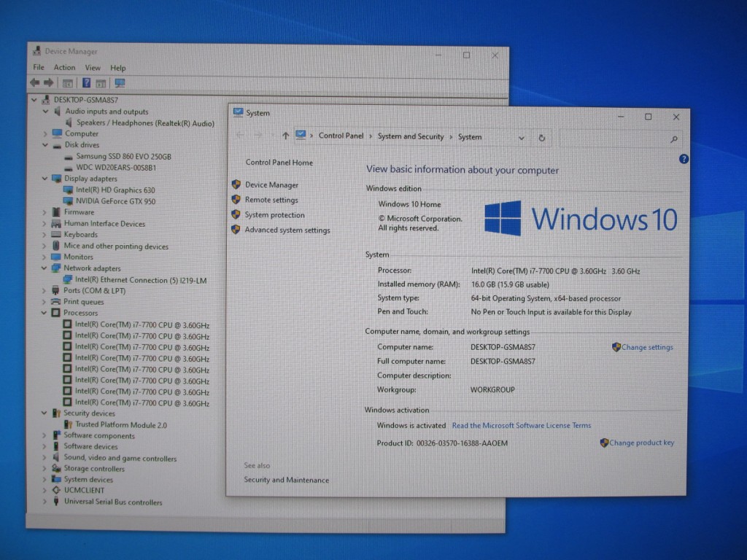Collapse the Audio inputs and outputs node
This screenshot has height=560, width=747.
[45, 112]
